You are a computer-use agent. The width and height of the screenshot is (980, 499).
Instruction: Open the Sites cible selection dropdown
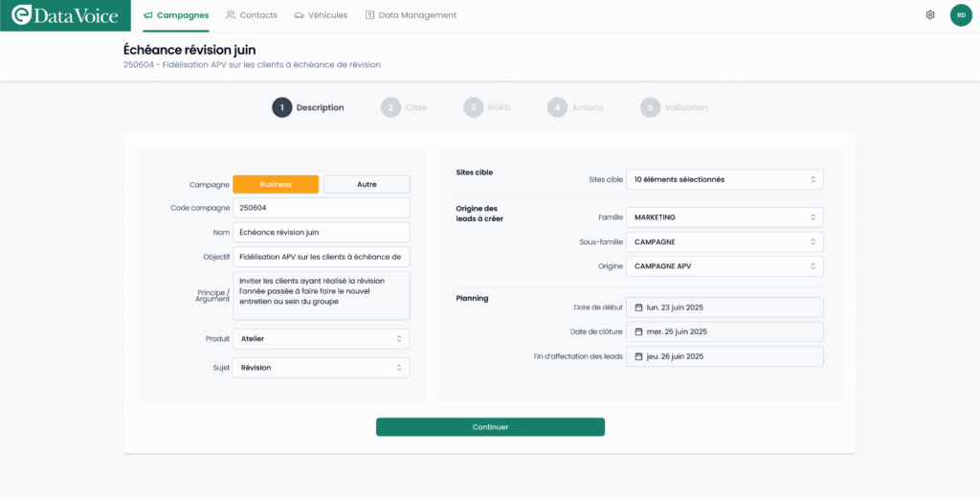click(724, 179)
